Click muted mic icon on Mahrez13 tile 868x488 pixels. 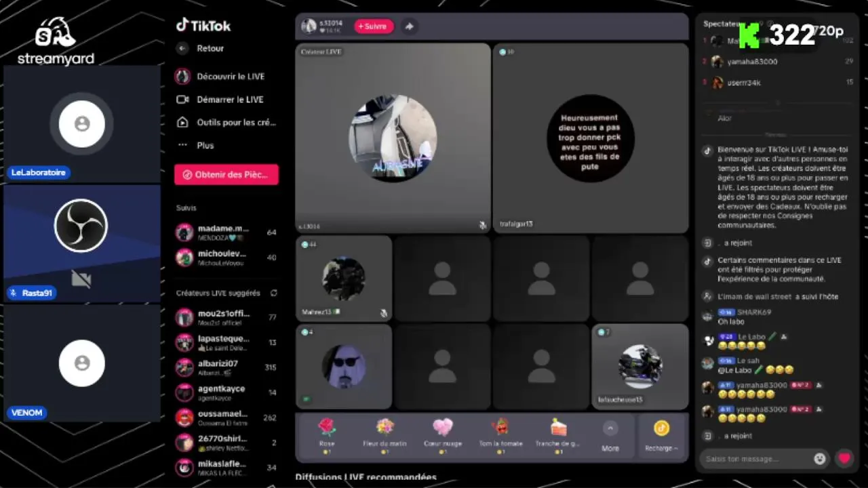click(x=384, y=313)
